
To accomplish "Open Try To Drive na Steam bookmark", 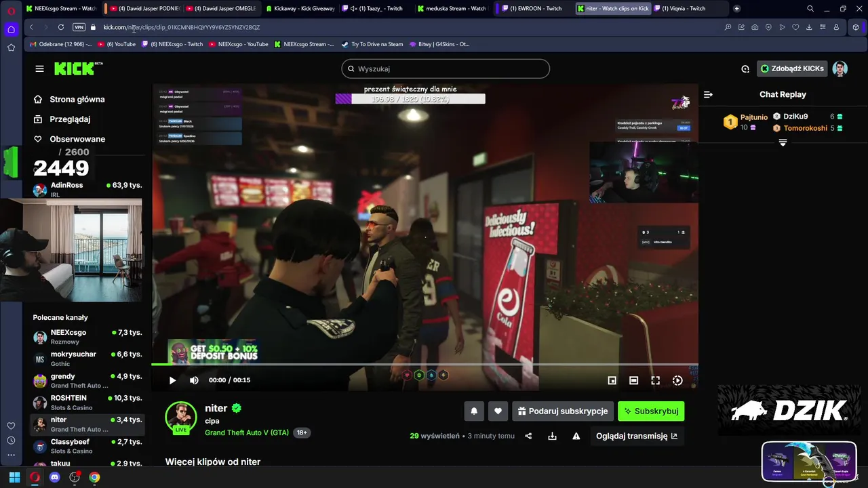I will (x=372, y=44).
